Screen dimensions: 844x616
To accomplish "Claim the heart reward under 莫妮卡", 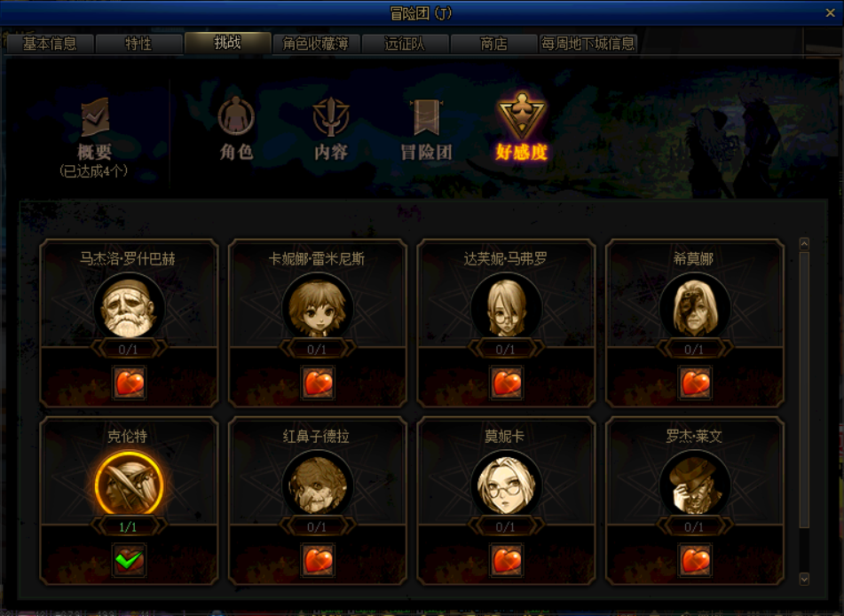I will tap(506, 560).
